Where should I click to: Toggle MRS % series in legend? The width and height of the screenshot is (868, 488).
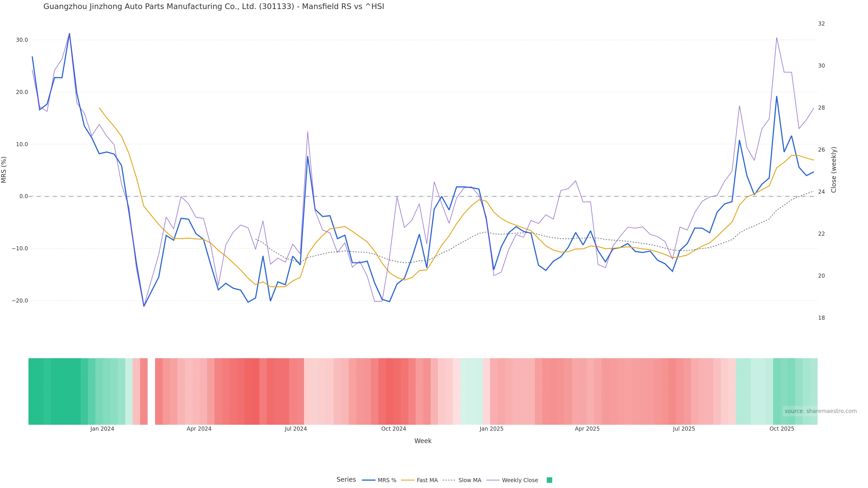tap(387, 480)
